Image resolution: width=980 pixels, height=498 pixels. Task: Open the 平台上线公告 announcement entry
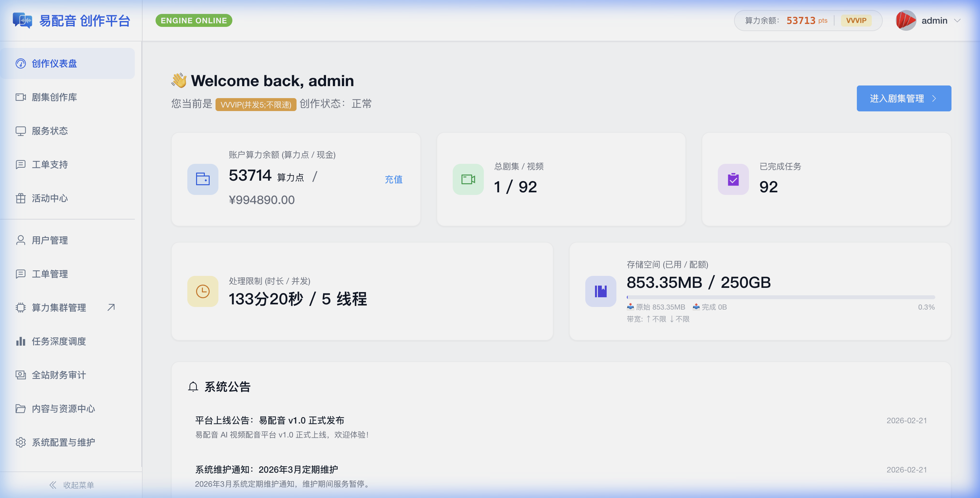tap(269, 420)
